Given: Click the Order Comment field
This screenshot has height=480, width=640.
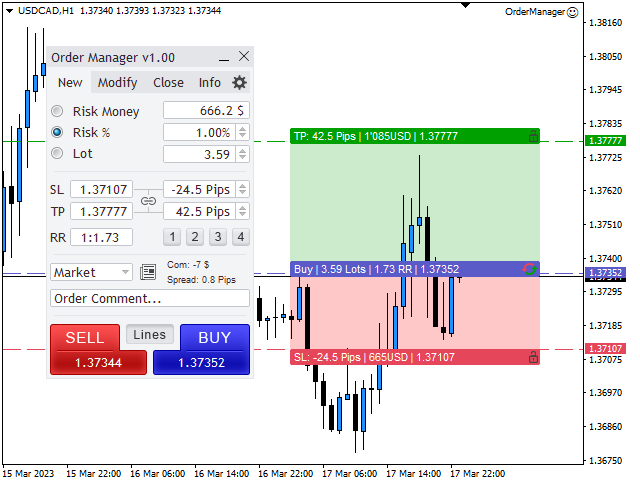Looking at the screenshot, I should click(x=150, y=298).
